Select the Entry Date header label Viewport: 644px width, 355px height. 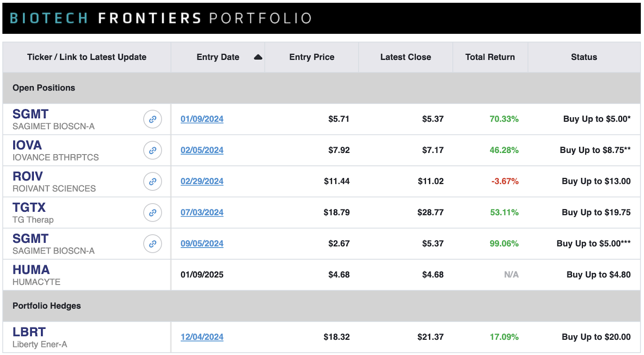point(218,57)
